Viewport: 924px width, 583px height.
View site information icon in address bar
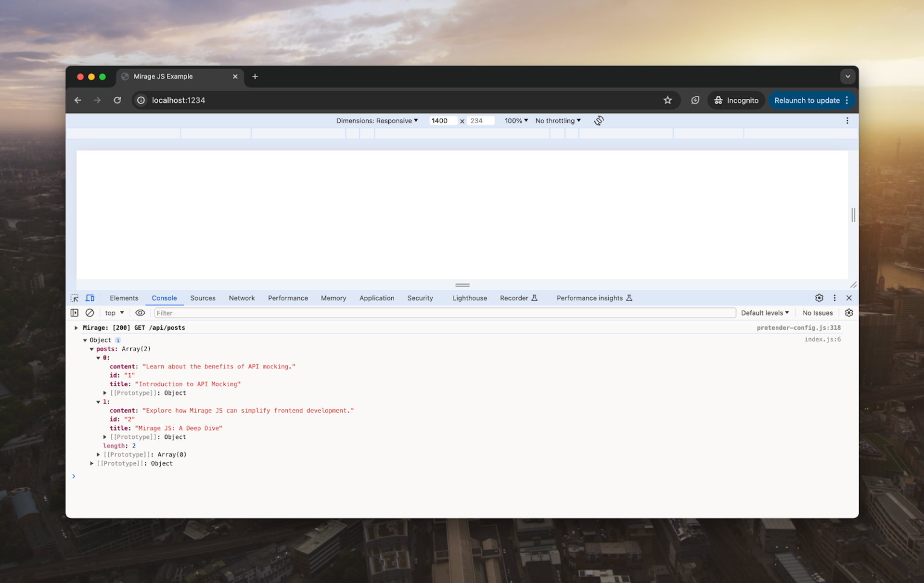point(141,100)
